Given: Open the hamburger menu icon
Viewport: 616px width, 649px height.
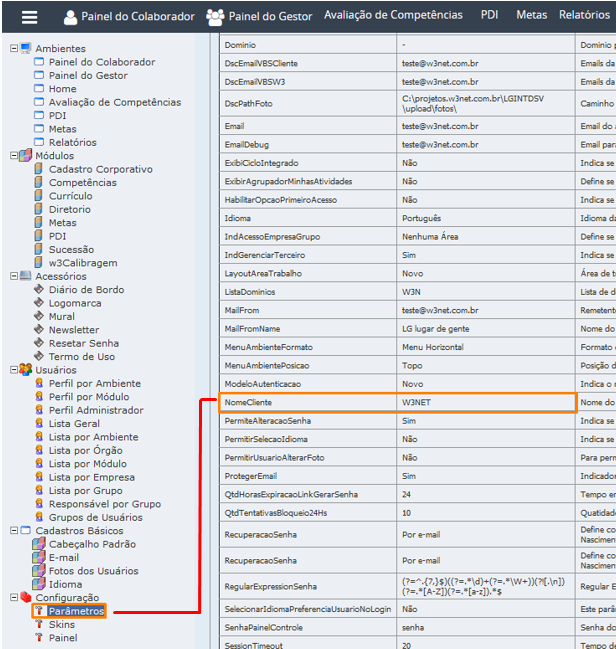Looking at the screenshot, I should (x=29, y=16).
